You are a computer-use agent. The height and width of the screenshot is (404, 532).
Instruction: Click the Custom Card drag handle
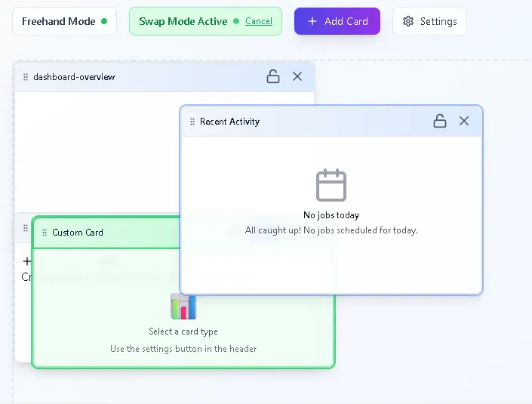[x=45, y=233]
